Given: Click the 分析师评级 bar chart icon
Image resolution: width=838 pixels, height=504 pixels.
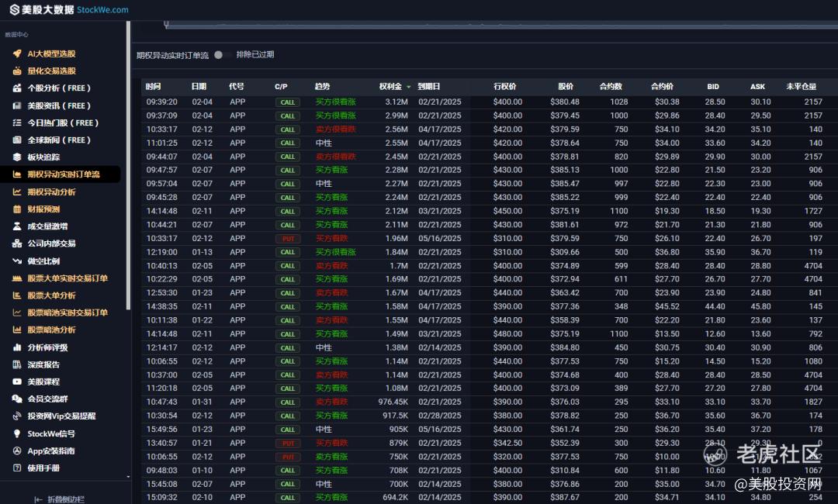Looking at the screenshot, I should point(17,347).
